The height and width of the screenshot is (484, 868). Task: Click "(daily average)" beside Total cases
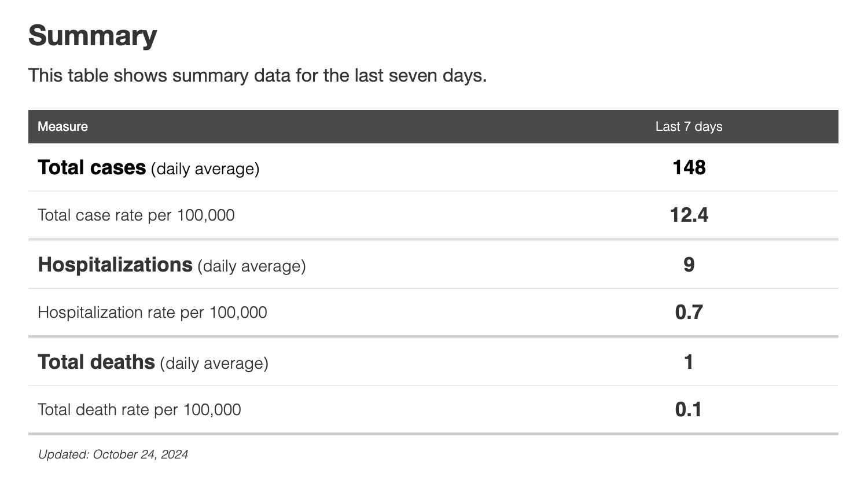205,169
